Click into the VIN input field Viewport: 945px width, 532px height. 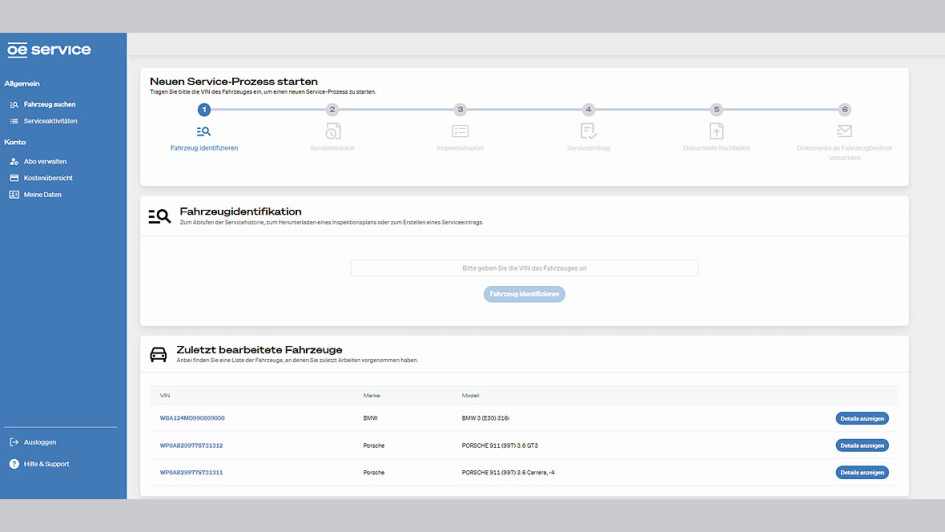524,268
